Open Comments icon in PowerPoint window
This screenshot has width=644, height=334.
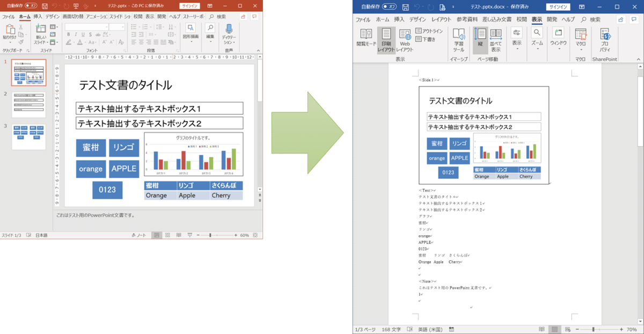(253, 17)
